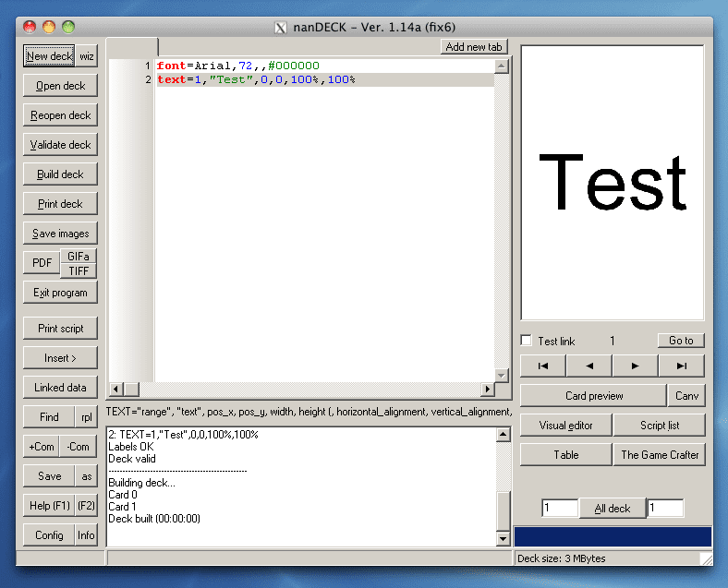The height and width of the screenshot is (588, 728).
Task: Go to next card arrow button
Action: click(x=635, y=366)
